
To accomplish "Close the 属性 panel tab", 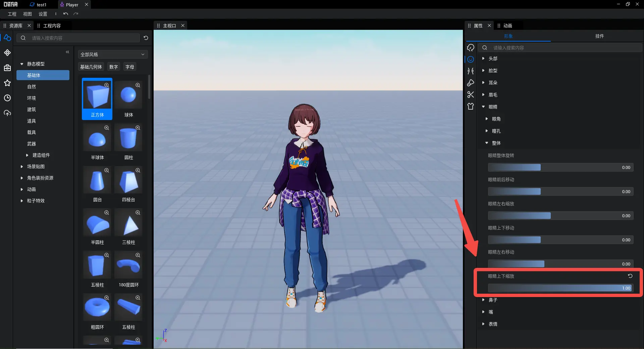I will click(489, 25).
